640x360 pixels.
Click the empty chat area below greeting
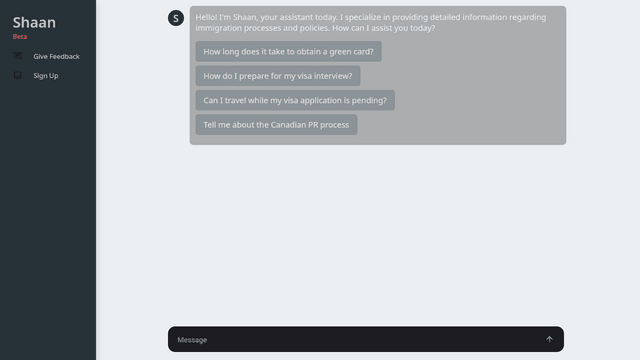[367, 233]
